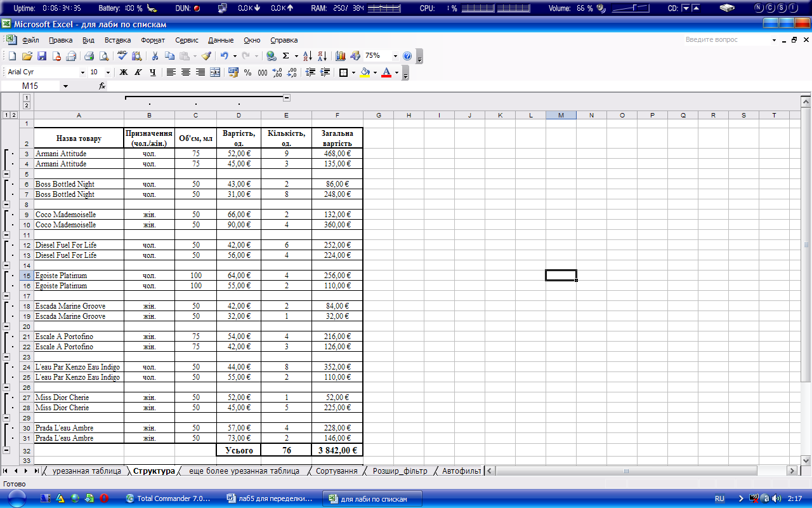The width and height of the screenshot is (812, 508).
Task: Save the workbook with the floppy disk icon
Action: click(x=42, y=56)
